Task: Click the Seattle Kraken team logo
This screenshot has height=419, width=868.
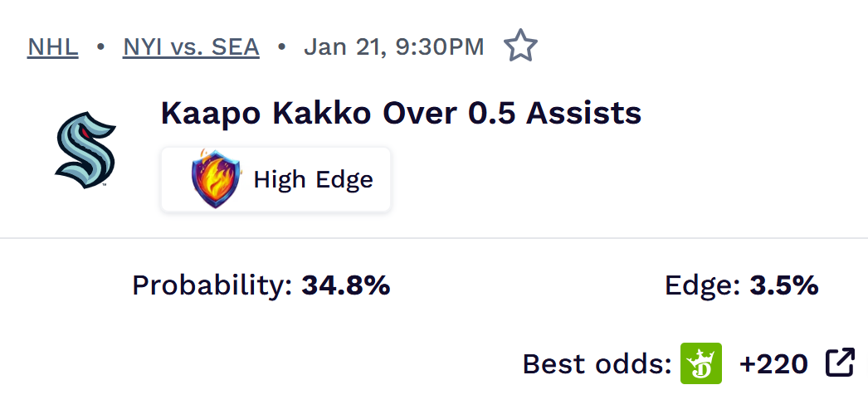Action: [85, 151]
